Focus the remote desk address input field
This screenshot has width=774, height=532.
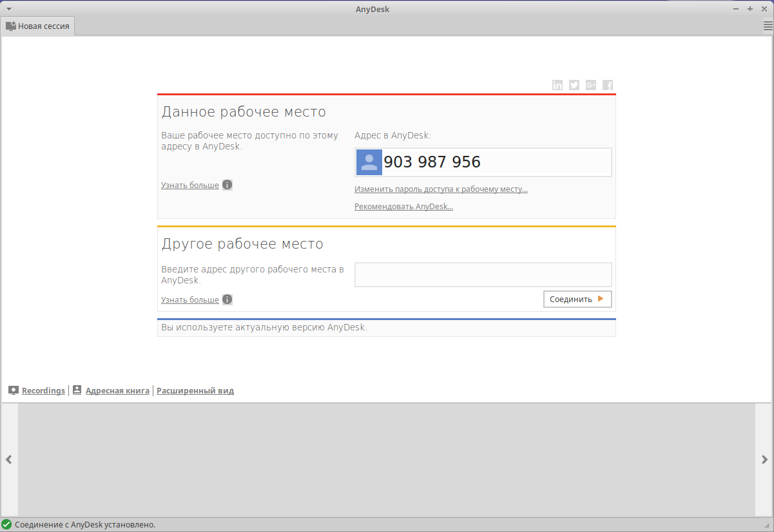483,274
